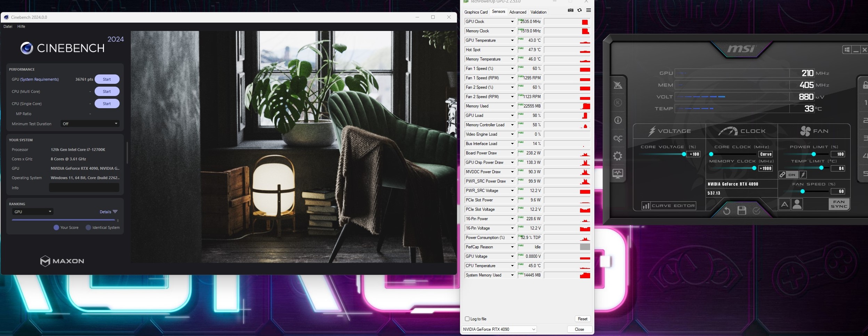Image resolution: width=868 pixels, height=336 pixels.
Task: Click Afterburner user-defined fan icon
Action: pos(797,205)
